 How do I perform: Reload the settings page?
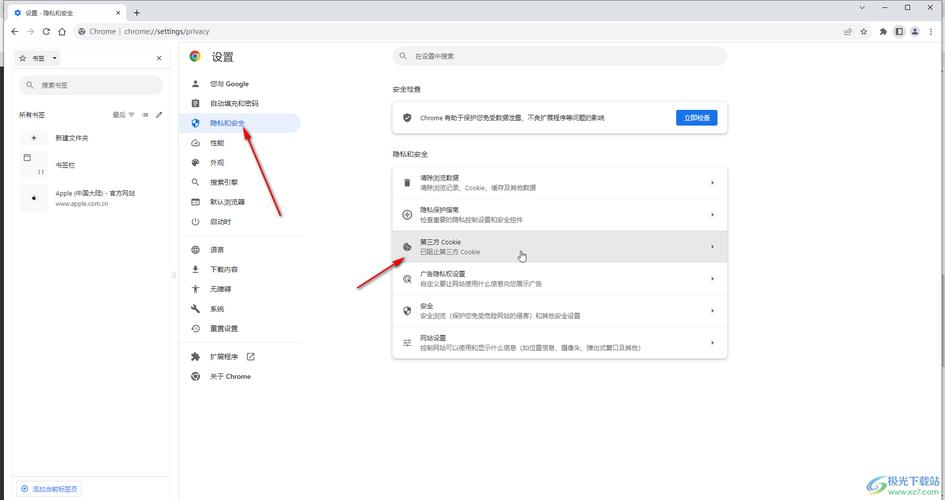(x=46, y=31)
